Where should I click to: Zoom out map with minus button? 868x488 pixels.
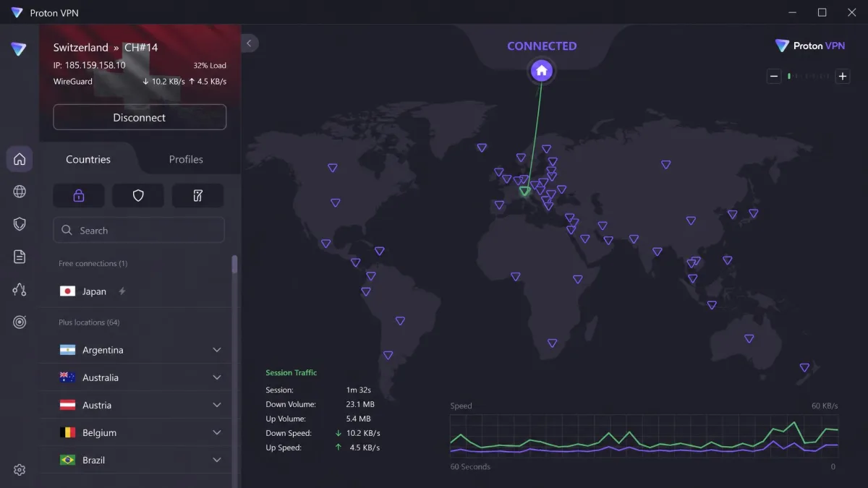click(774, 76)
